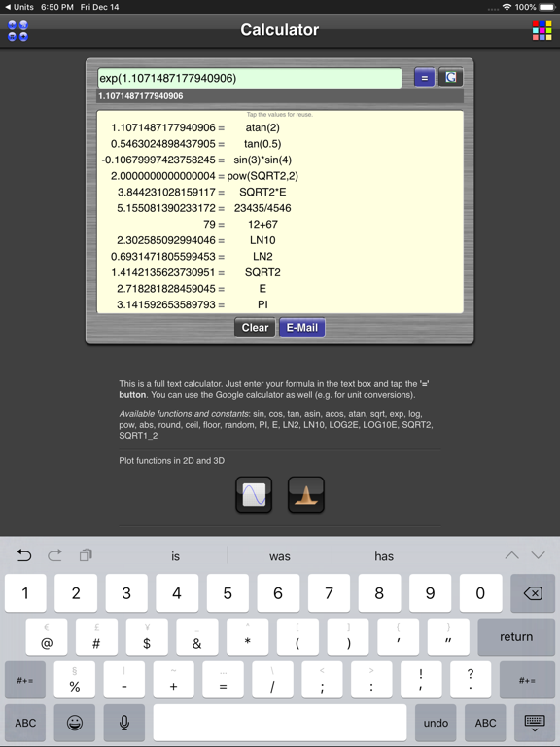Reuse the pow(SQRT2,2) formula
The image size is (560, 747).
(x=262, y=176)
